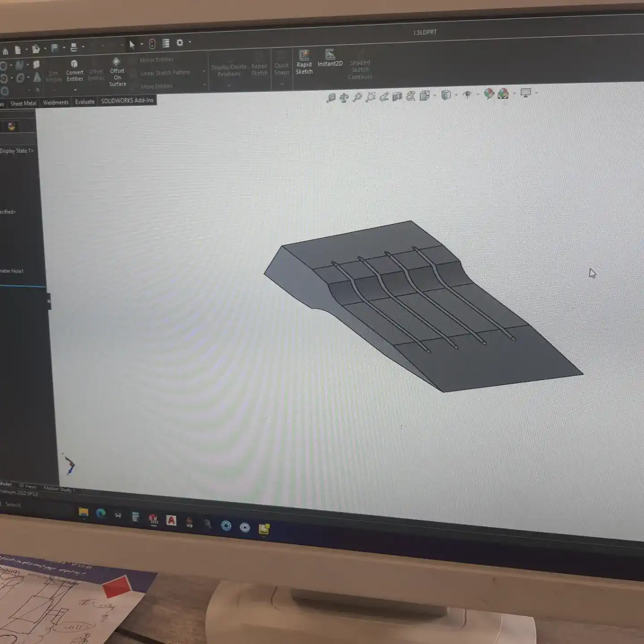Open the Options gear icon
Viewport: 644px width, 644px height.
[180, 43]
